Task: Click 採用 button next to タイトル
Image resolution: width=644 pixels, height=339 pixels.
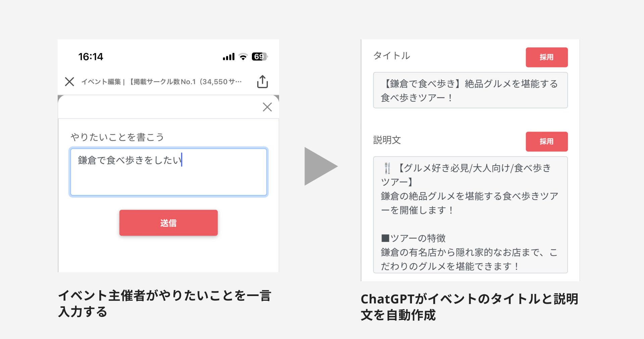Action: pos(546,57)
